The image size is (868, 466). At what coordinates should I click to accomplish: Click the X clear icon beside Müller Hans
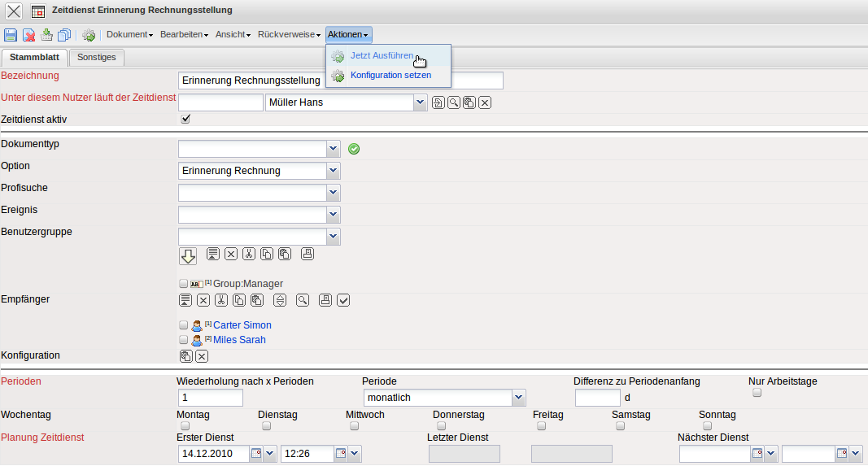[485, 102]
